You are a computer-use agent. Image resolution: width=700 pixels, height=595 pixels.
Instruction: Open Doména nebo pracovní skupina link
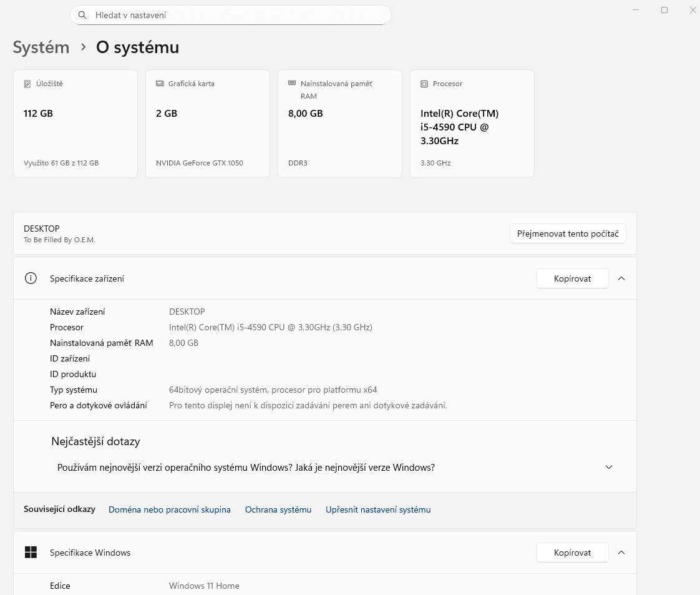[170, 509]
